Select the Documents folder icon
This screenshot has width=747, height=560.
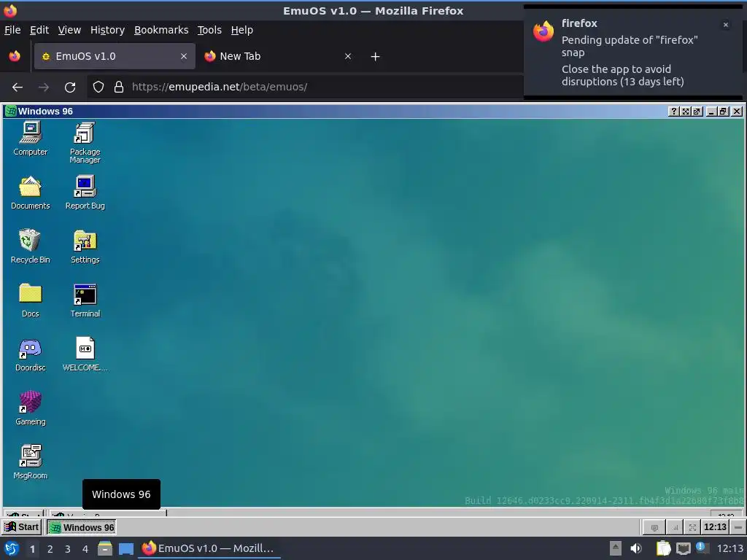30,192
